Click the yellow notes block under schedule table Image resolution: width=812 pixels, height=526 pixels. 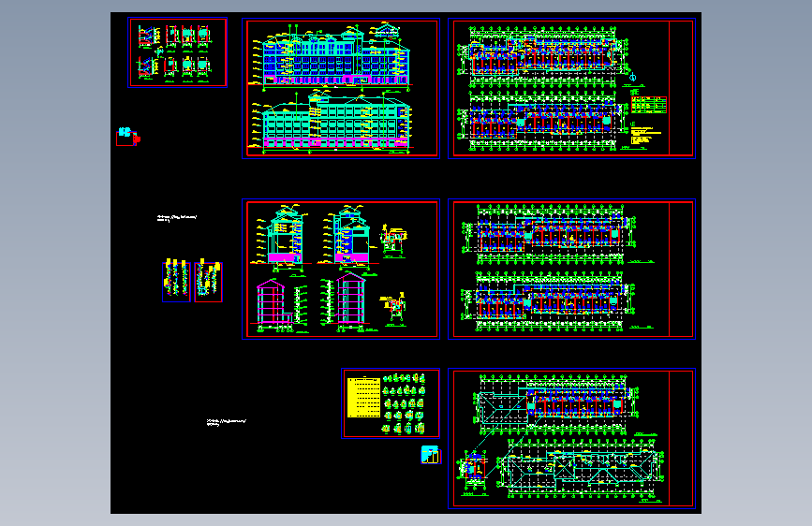pos(645,136)
